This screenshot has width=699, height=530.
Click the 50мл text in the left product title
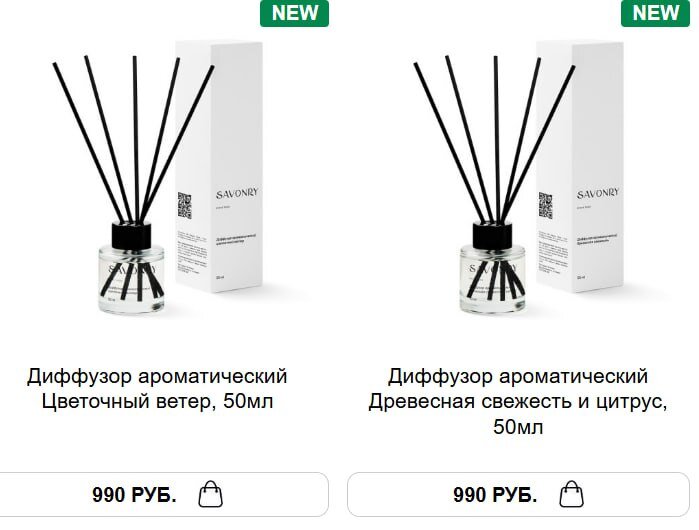pyautogui.click(x=248, y=401)
